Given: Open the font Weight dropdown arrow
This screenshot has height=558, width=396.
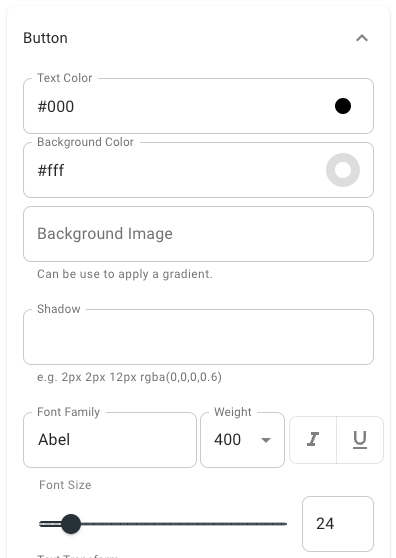Looking at the screenshot, I should click(x=266, y=440).
